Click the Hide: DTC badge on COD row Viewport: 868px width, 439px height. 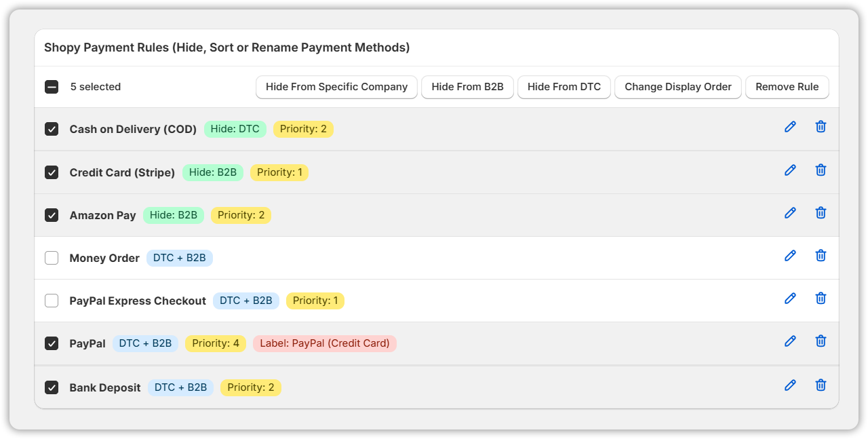click(x=235, y=129)
